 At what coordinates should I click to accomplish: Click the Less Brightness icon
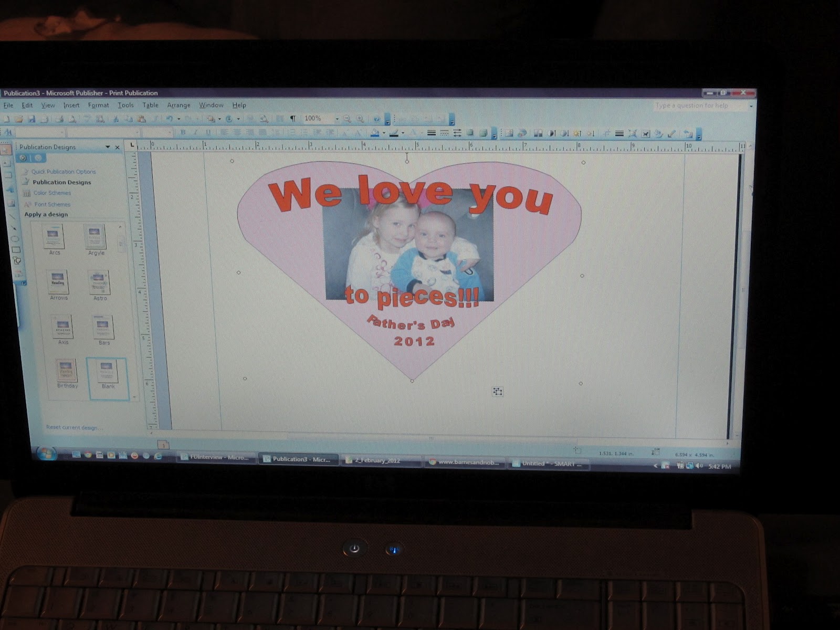point(590,133)
